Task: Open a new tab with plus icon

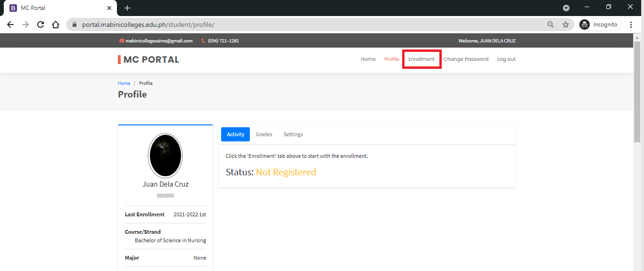Action: (127, 8)
